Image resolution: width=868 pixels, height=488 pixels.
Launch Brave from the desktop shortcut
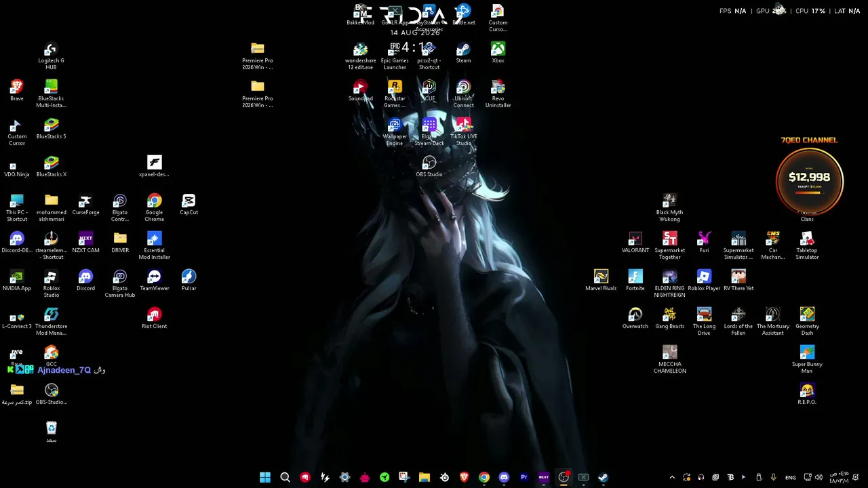tap(17, 91)
